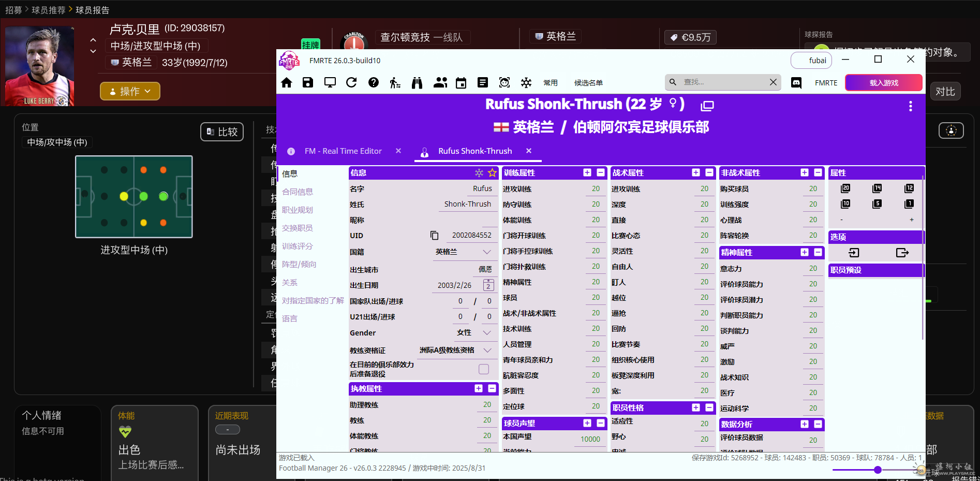This screenshot has height=481, width=980.
Task: Favorite this person with the star icon
Action: click(492, 173)
